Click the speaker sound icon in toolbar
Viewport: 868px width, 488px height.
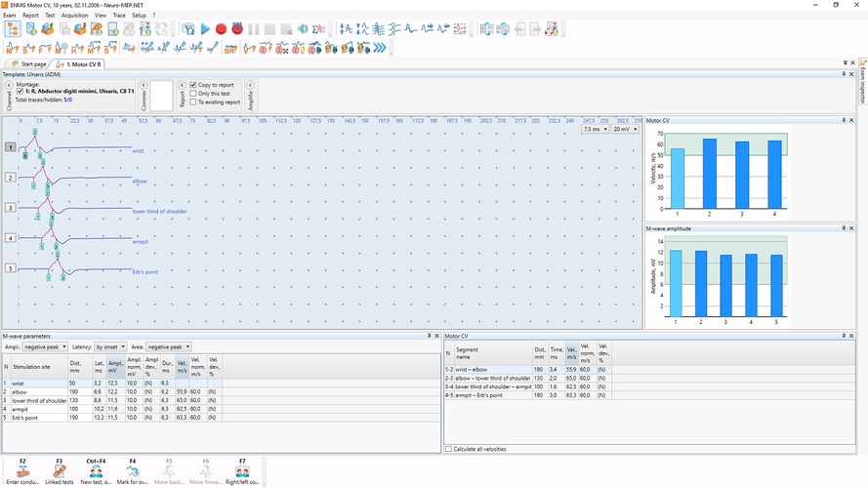click(x=303, y=28)
